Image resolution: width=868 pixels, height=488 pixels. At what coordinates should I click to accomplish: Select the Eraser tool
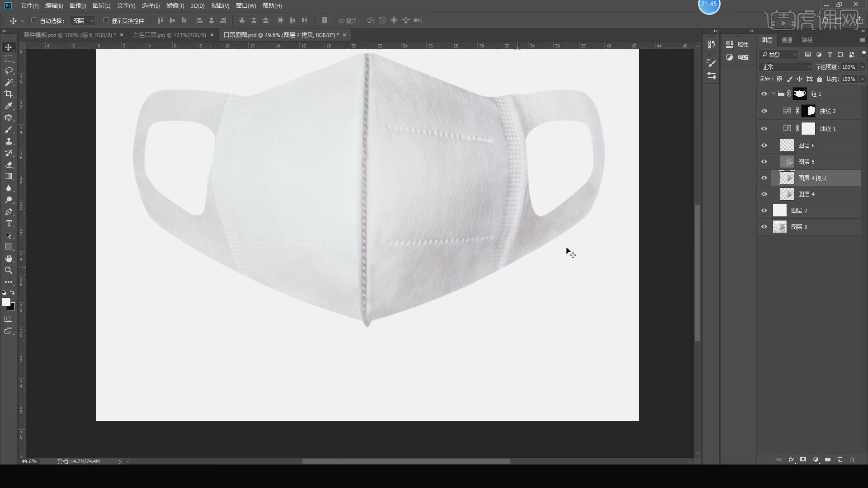coord(9,164)
